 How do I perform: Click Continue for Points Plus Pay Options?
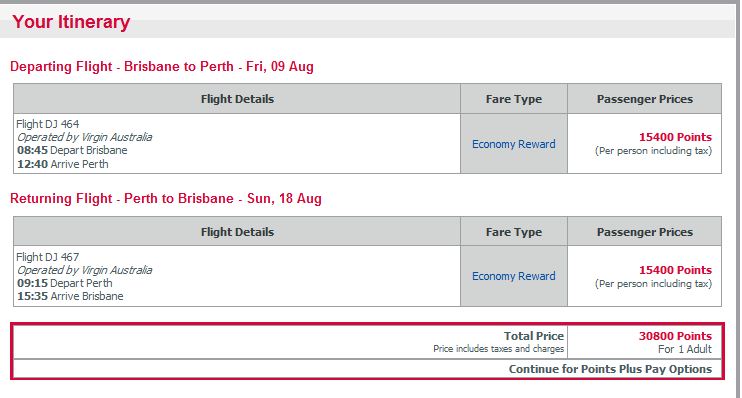(610, 369)
